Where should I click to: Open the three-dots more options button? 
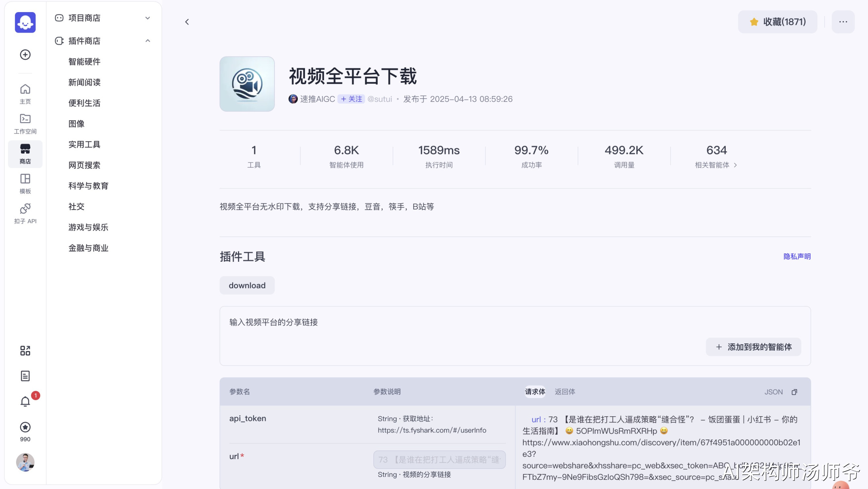(843, 22)
